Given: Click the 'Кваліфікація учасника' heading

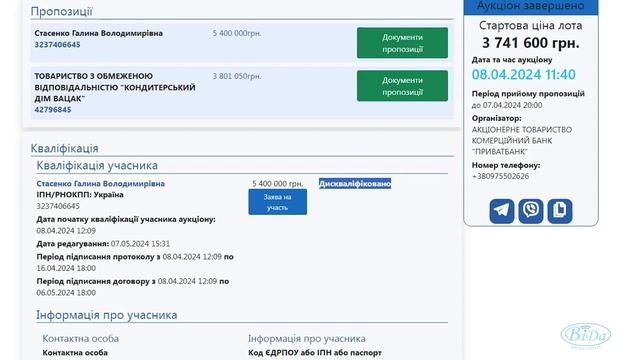Looking at the screenshot, I should [x=97, y=165].
